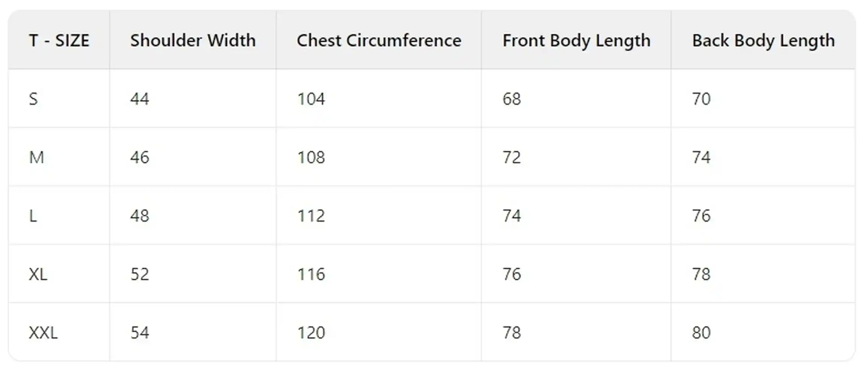Click chest circumference value 120 for XXL

[x=311, y=333]
